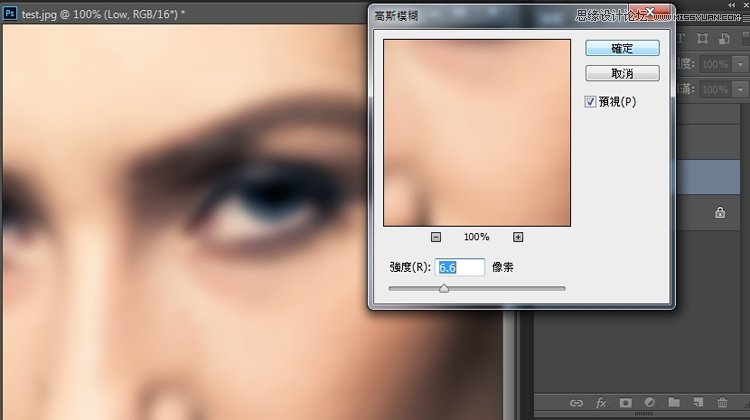
Task: Create a new group folder
Action: [674, 402]
